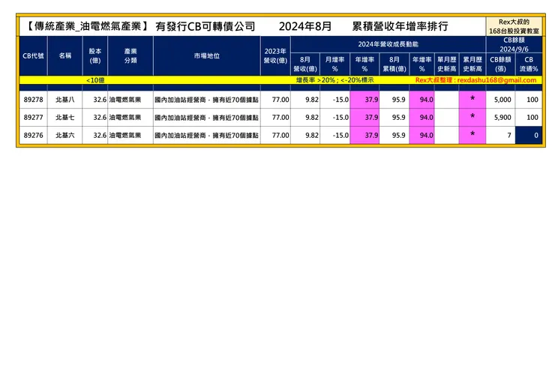Click the CB餘額 2024/9/6 group header

pyautogui.click(x=514, y=44)
